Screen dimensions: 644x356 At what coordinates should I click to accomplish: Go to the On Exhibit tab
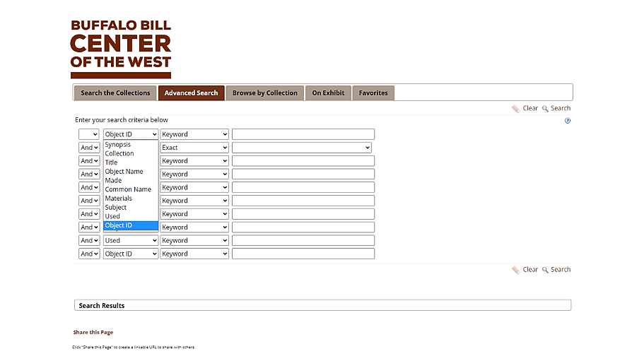[x=328, y=93]
